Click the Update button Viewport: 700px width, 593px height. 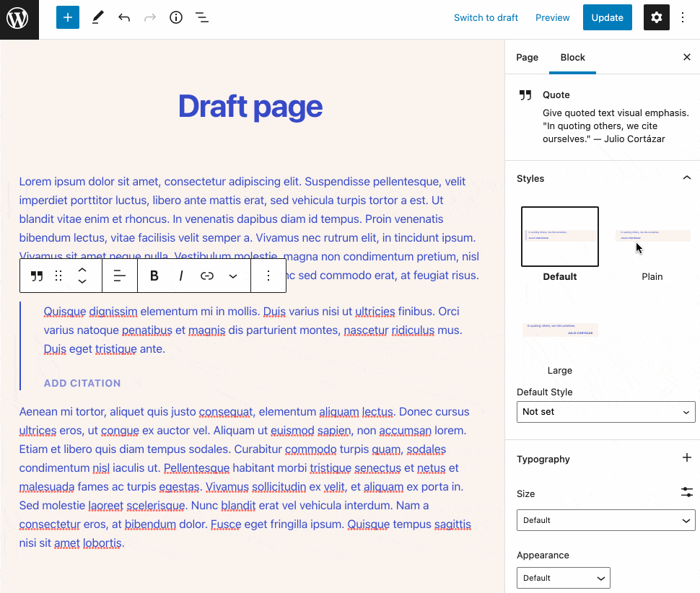point(607,18)
